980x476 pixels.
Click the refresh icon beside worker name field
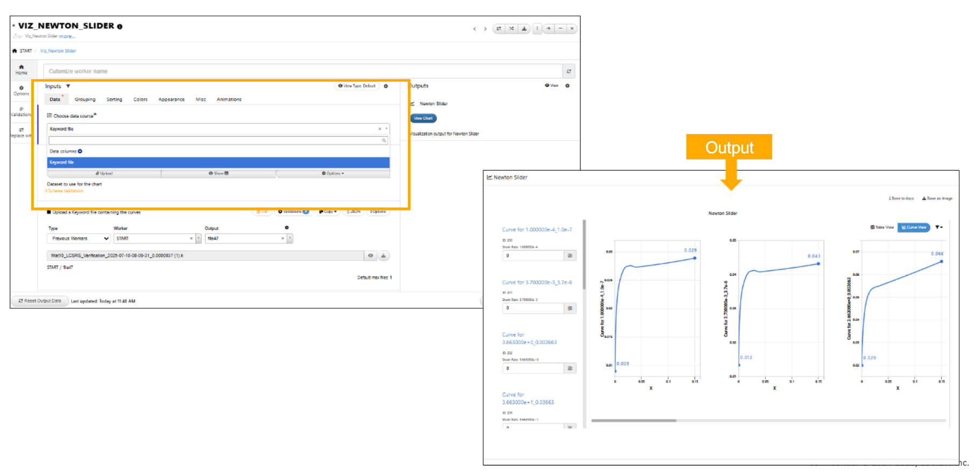[x=569, y=71]
